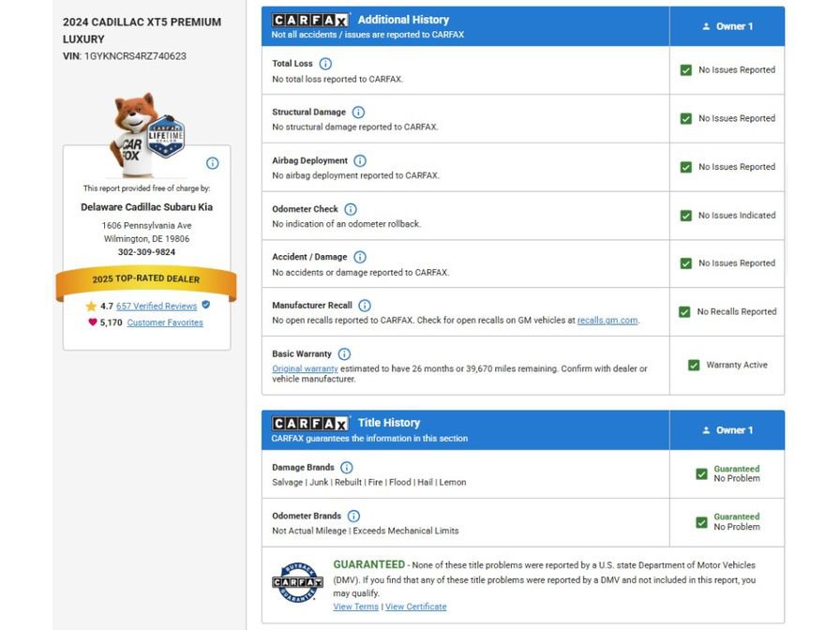Click the green check for Structural Damage
This screenshot has width=840, height=630.
click(x=685, y=118)
